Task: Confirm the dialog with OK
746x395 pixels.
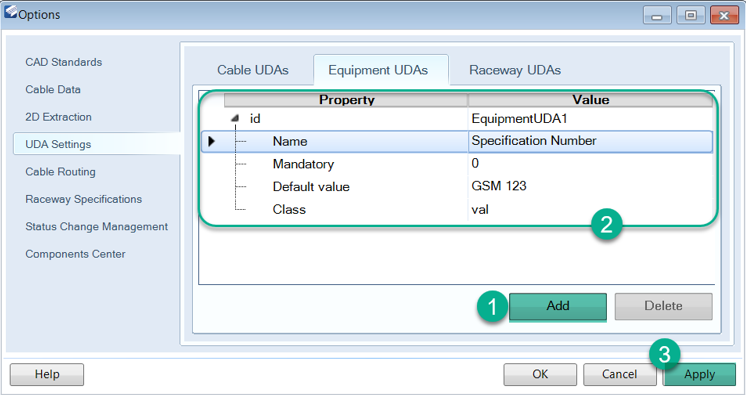Action: point(540,375)
